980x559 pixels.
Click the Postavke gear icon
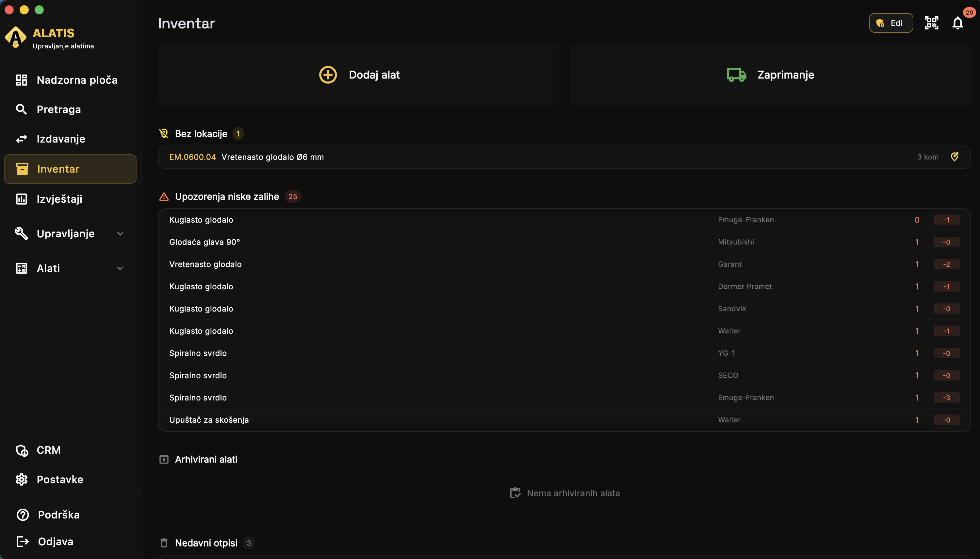[x=22, y=480]
